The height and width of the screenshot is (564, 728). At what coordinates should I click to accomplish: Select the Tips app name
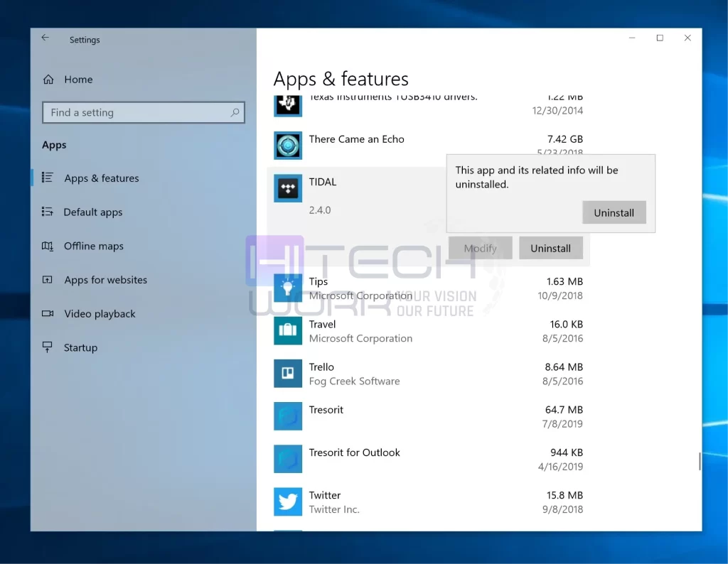pyautogui.click(x=318, y=281)
